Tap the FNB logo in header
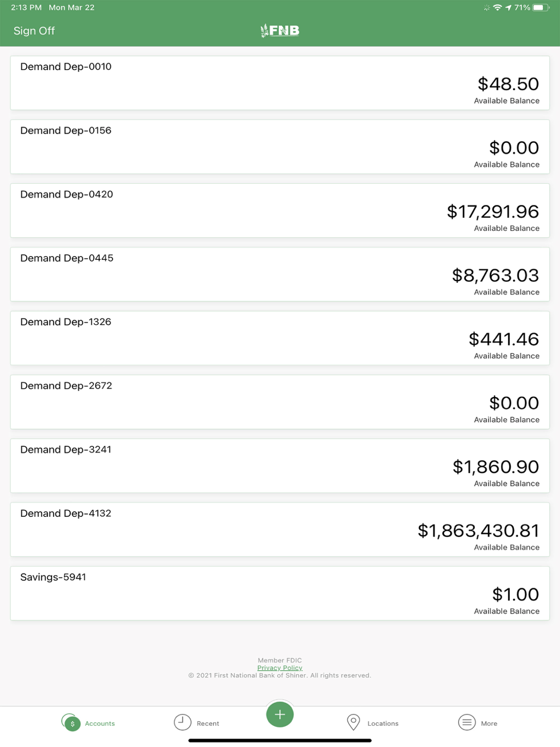The height and width of the screenshot is (747, 560). tap(280, 31)
